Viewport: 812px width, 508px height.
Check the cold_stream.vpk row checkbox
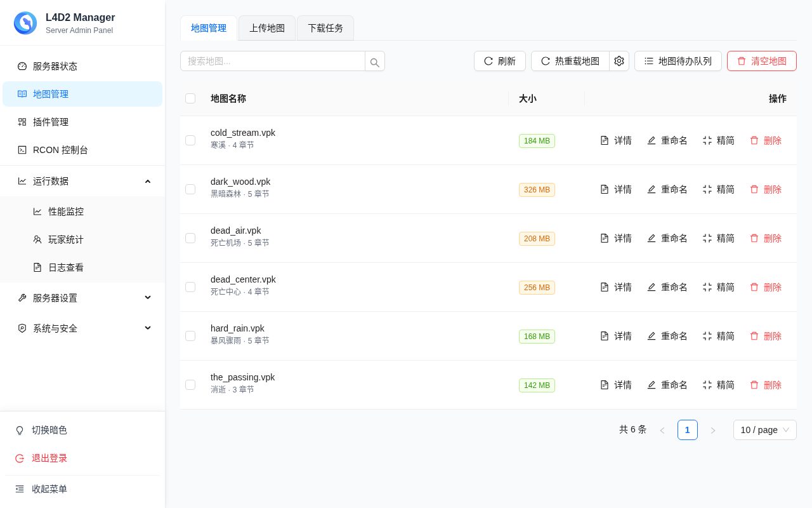(190, 140)
